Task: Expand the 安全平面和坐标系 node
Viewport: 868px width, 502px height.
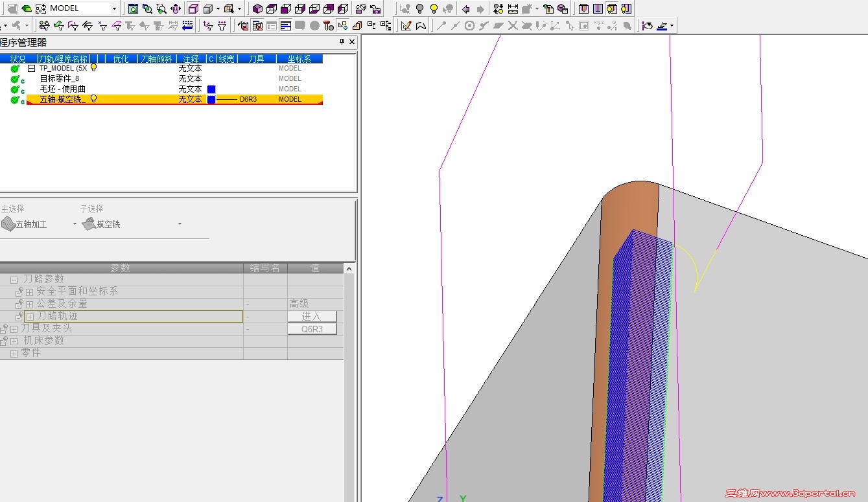Action: (29, 292)
